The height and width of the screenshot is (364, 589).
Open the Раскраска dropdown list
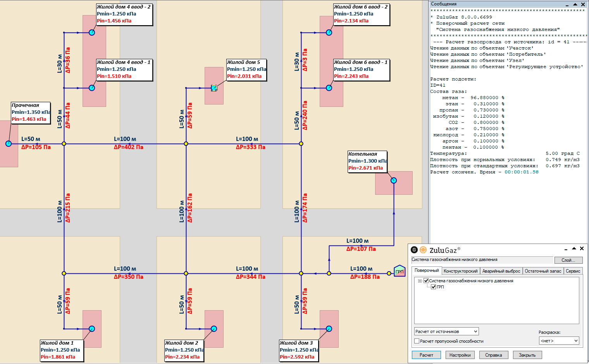tap(559, 341)
